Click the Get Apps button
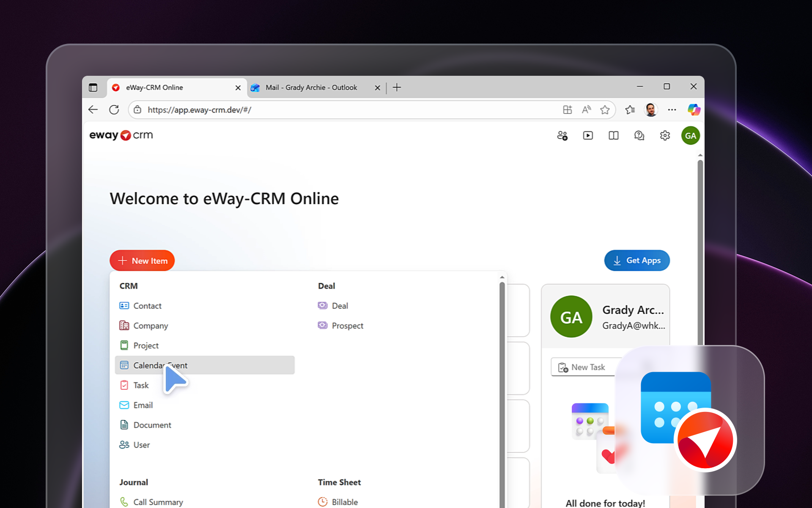 (636, 260)
